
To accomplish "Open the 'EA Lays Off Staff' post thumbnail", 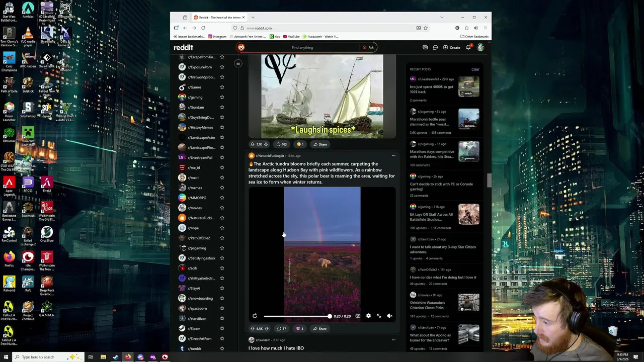I will coord(468,214).
